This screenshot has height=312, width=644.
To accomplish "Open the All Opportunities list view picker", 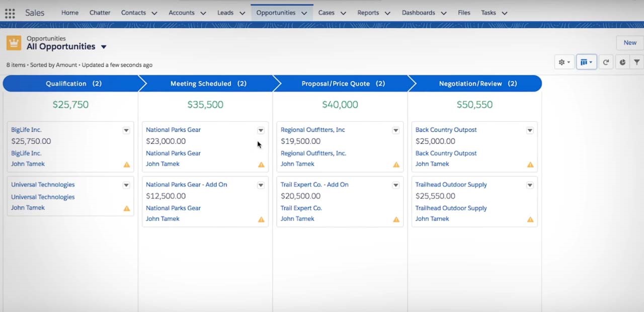I will (x=104, y=47).
